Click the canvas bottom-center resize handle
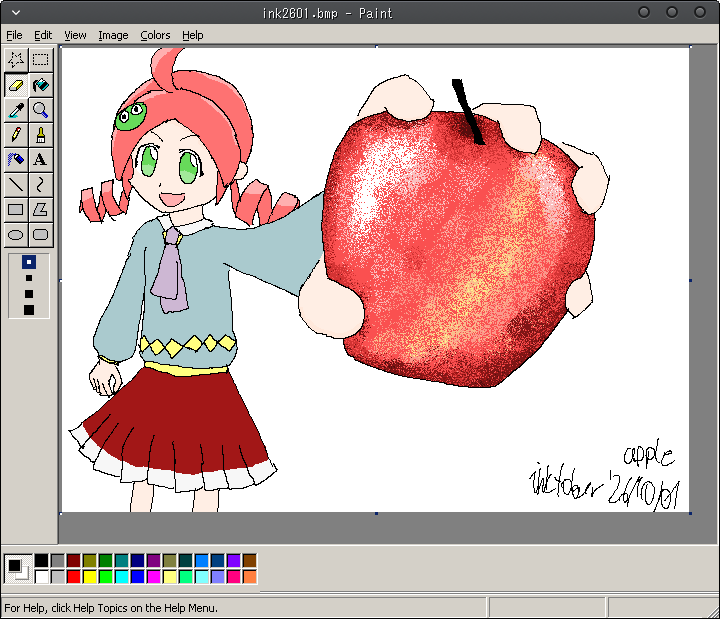 click(376, 513)
